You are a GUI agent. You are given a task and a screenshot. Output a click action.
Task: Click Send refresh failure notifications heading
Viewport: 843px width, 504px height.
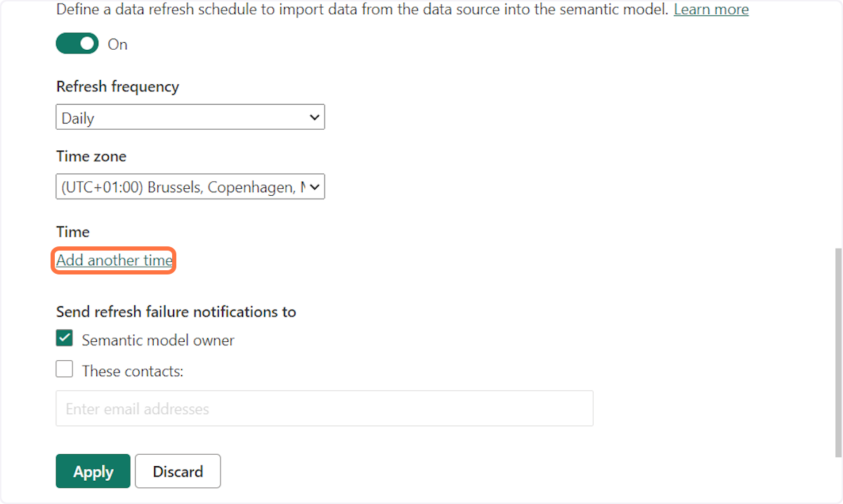click(176, 312)
